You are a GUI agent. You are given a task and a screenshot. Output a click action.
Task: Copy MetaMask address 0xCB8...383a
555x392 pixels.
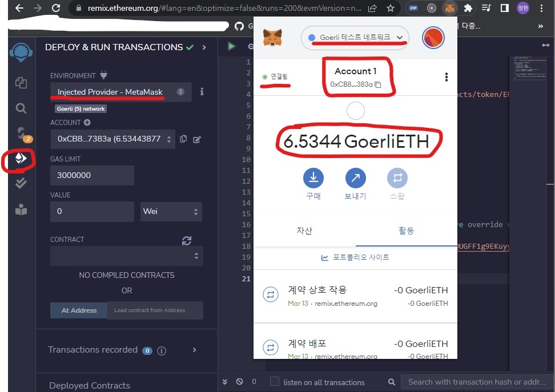coord(377,84)
